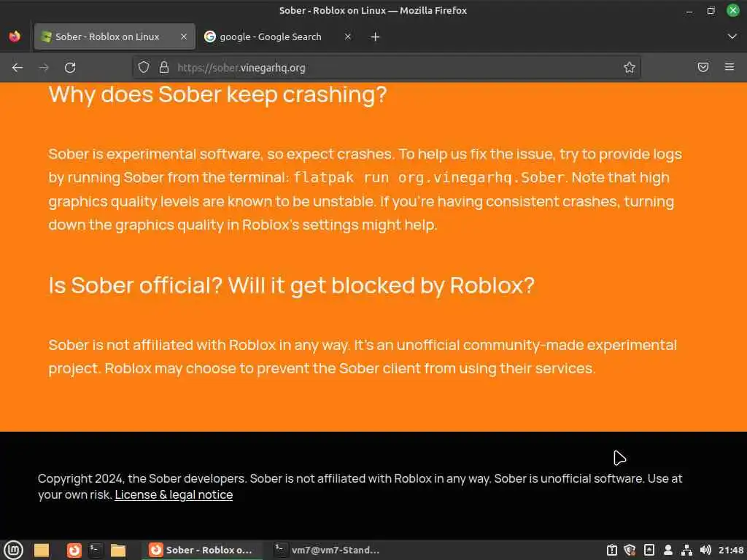Open the License & legal notice link
Viewport: 747px width, 560px height.
(x=174, y=495)
